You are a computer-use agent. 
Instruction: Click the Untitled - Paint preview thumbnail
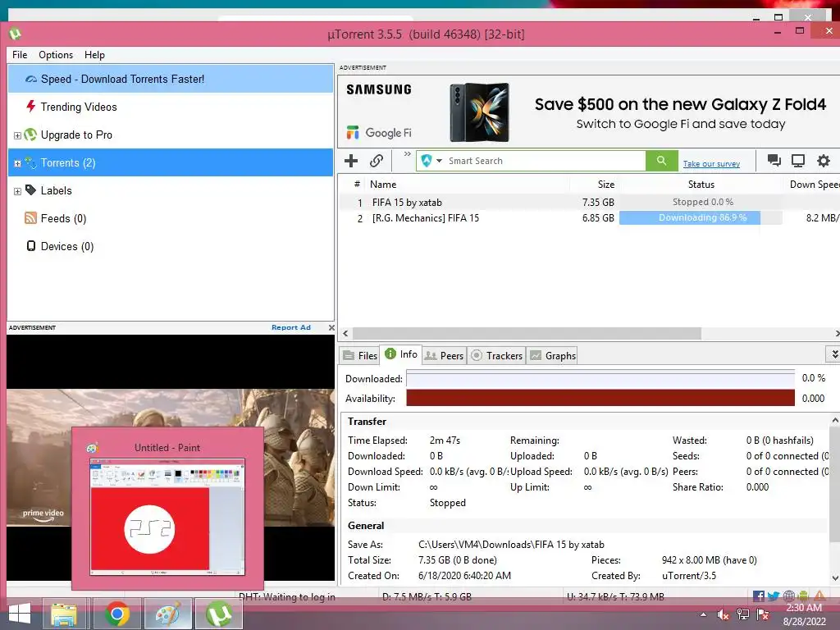coord(167,517)
